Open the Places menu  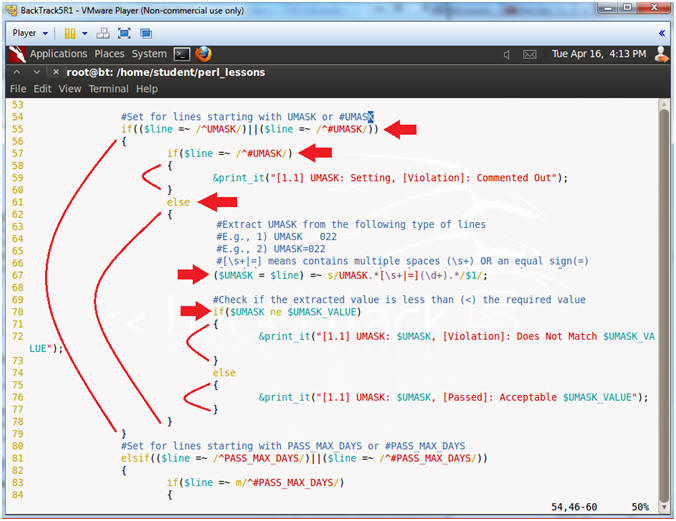(110, 54)
